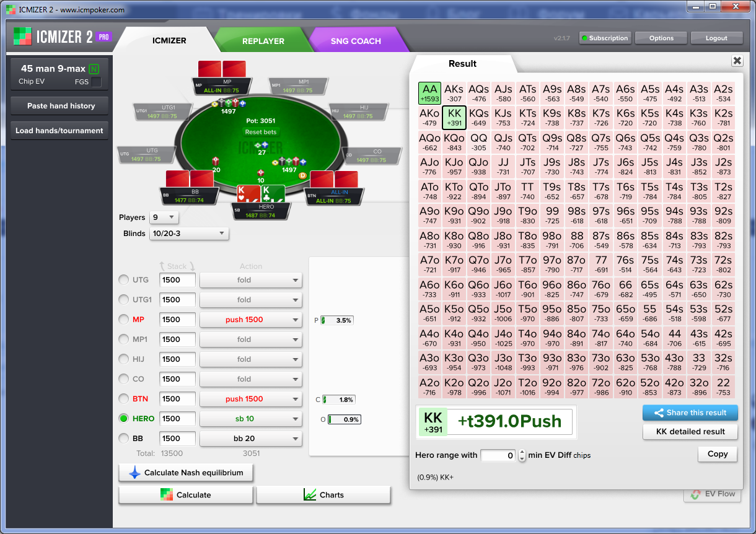Click the HERO stack input field

click(178, 419)
